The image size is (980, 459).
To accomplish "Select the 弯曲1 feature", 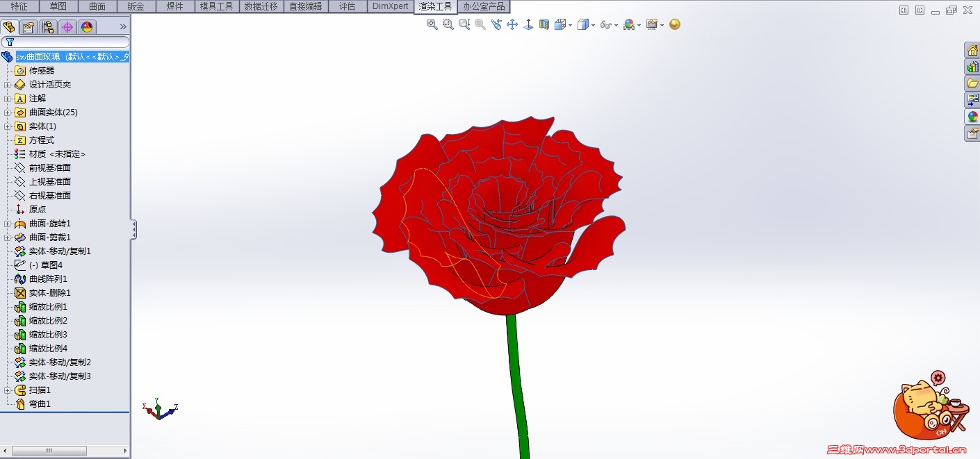I will pyautogui.click(x=40, y=404).
